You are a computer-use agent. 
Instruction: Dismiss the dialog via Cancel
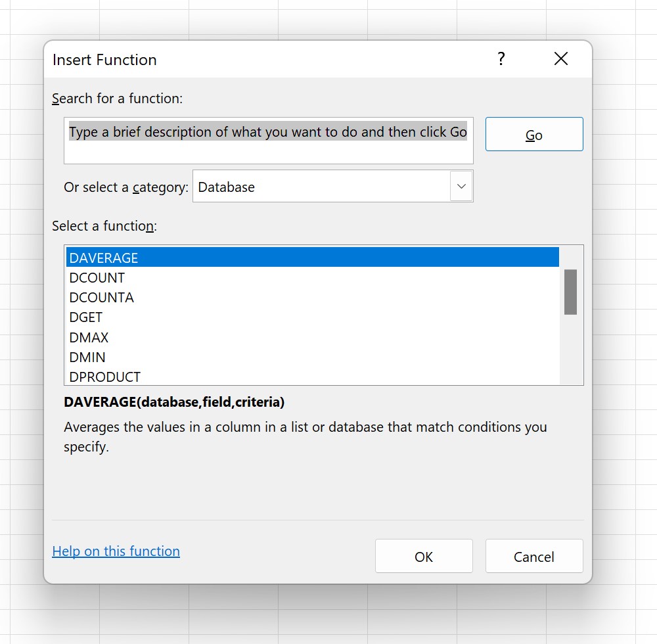point(533,555)
